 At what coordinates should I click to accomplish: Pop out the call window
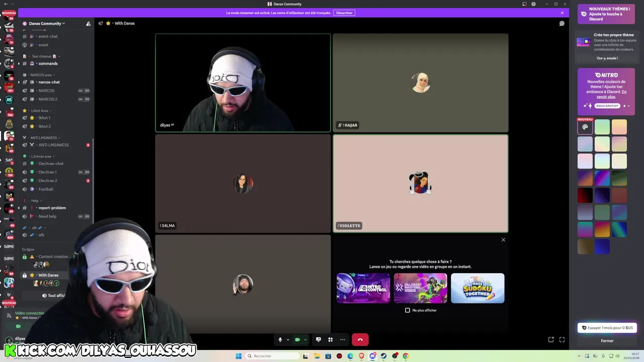(x=551, y=340)
